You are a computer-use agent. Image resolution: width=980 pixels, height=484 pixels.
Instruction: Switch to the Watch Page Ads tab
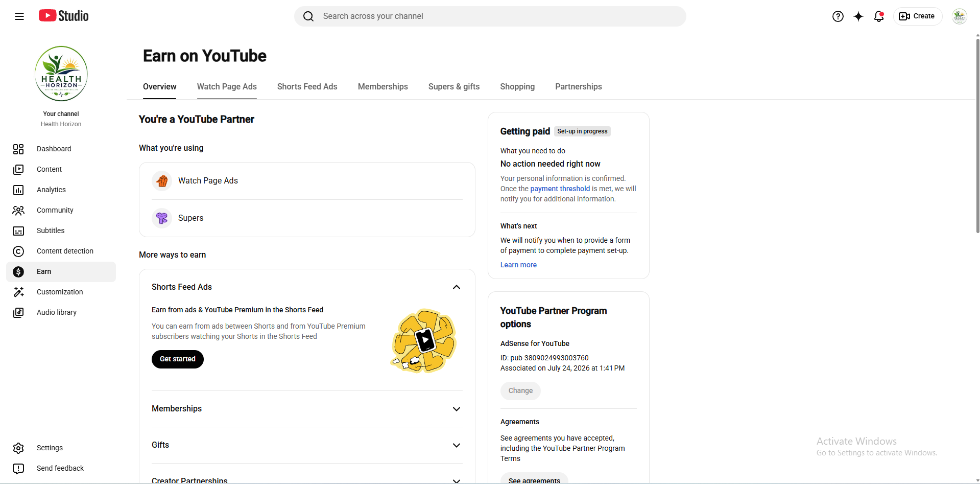[227, 87]
